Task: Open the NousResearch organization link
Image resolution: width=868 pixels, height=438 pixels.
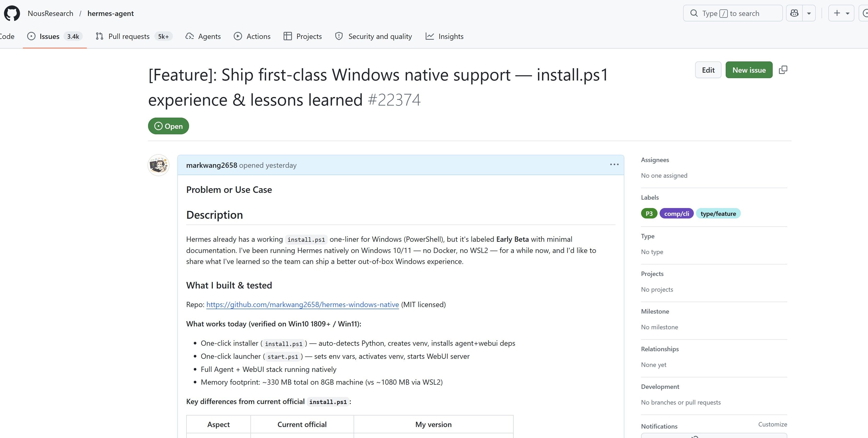Action: (x=51, y=14)
